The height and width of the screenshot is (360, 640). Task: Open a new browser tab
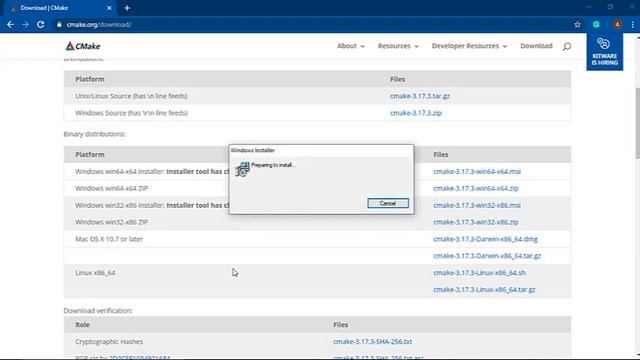[127, 8]
